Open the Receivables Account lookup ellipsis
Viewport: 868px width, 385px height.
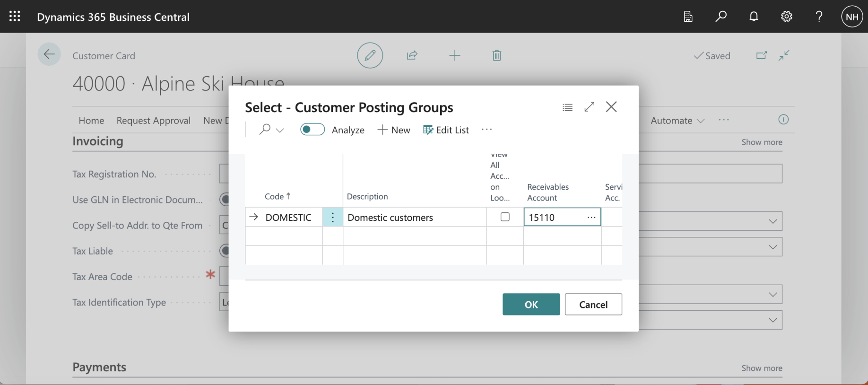click(591, 217)
